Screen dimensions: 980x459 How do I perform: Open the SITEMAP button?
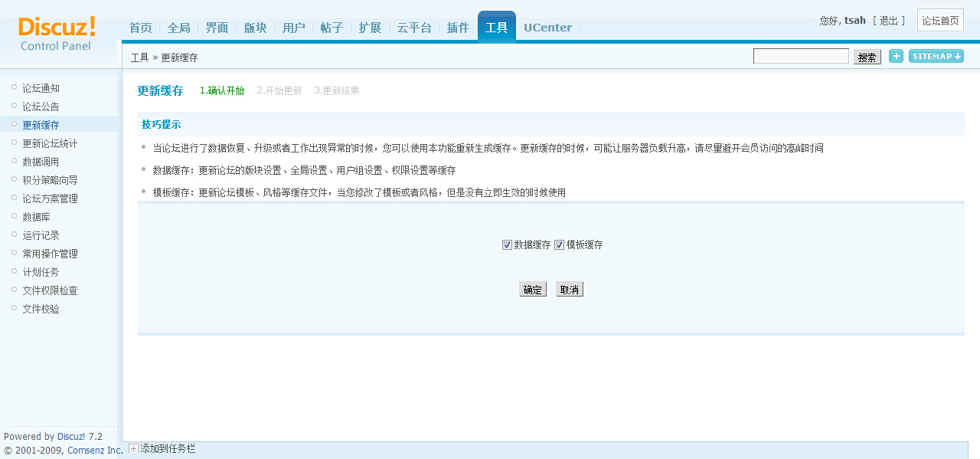936,56
